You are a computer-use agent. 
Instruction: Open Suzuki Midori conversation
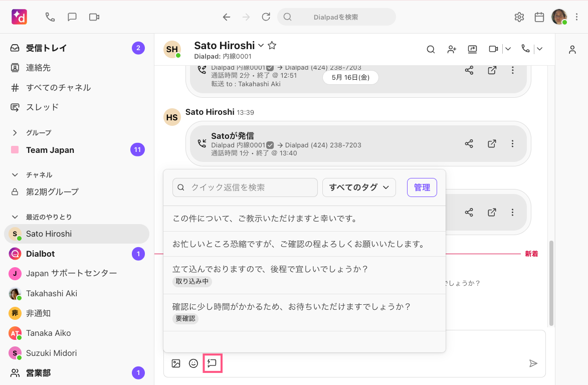coord(77,353)
